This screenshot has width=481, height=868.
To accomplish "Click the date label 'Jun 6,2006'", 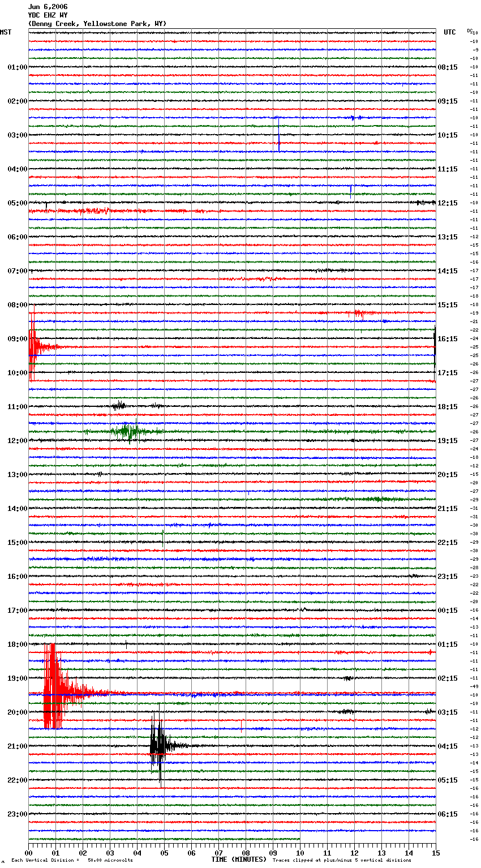I will click(x=48, y=7).
